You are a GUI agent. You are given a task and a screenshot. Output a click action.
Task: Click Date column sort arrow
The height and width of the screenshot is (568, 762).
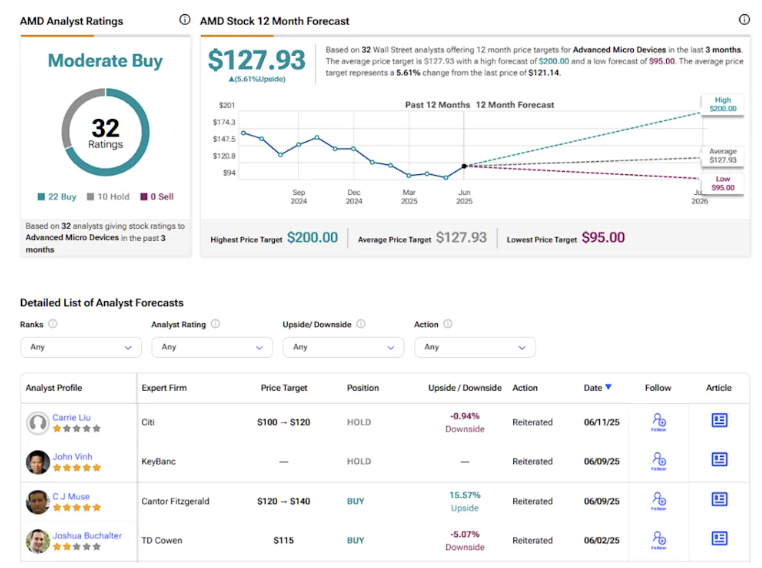(608, 387)
